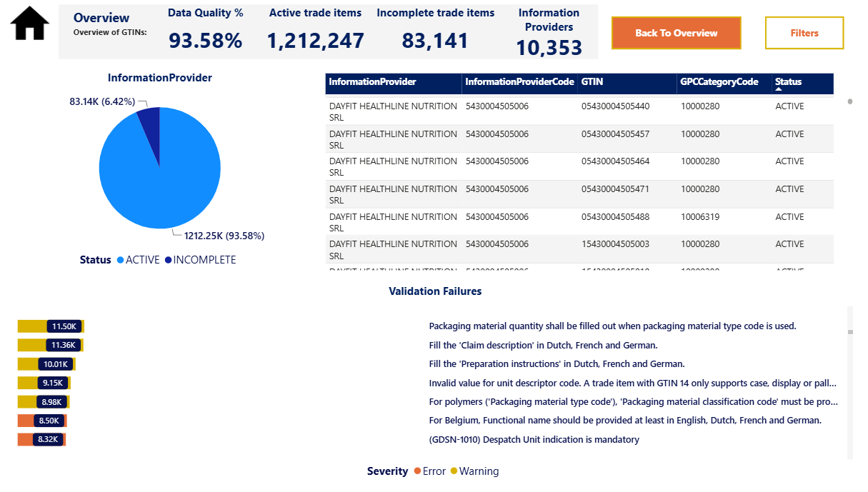Screen dimensions: 868x492
Task: Click the Error severity legend dot
Action: pos(416,471)
